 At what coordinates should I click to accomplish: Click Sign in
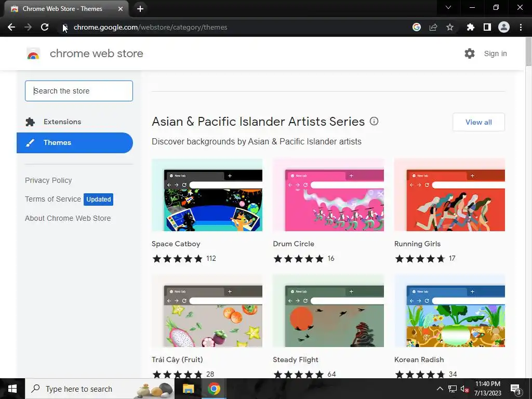tap(495, 54)
